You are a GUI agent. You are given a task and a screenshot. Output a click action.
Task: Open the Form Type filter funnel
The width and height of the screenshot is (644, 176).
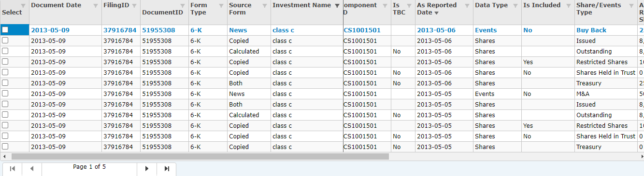pyautogui.click(x=221, y=5)
